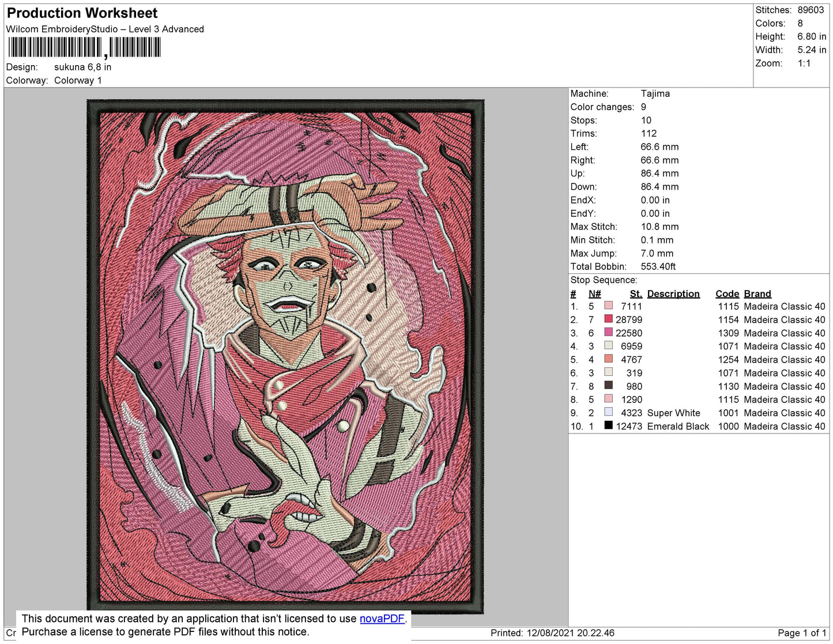Click the barcode below the software name

tap(84, 47)
